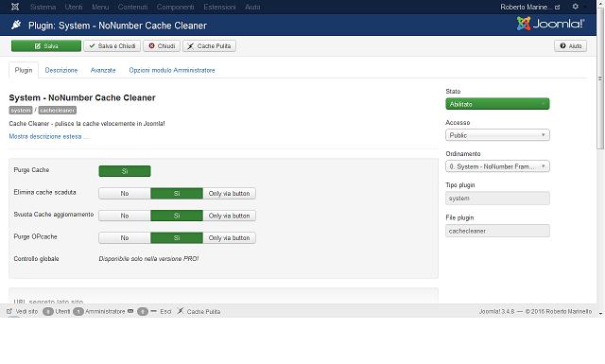Toggle Purge Cache Si button
605x364 pixels.
pyautogui.click(x=125, y=171)
